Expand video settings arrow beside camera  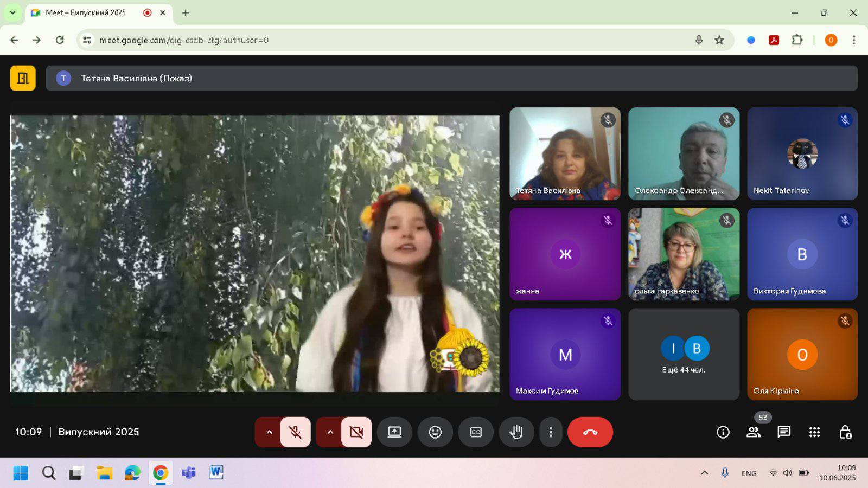coord(330,432)
